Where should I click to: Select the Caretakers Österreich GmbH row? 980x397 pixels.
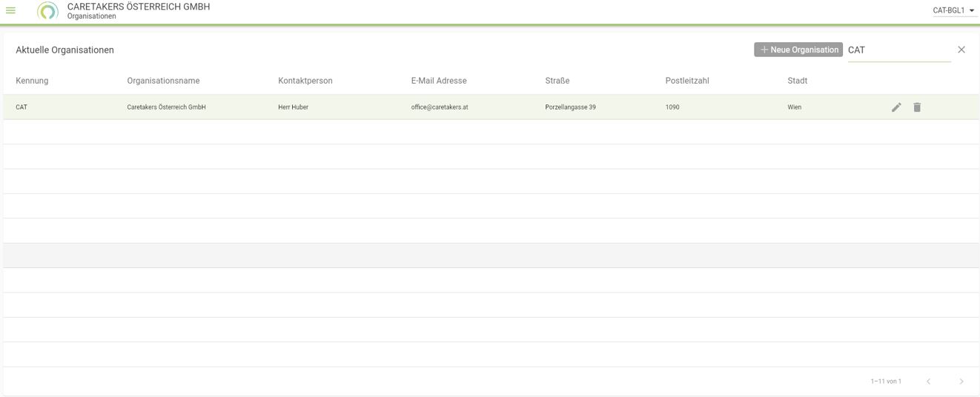pyautogui.click(x=166, y=107)
